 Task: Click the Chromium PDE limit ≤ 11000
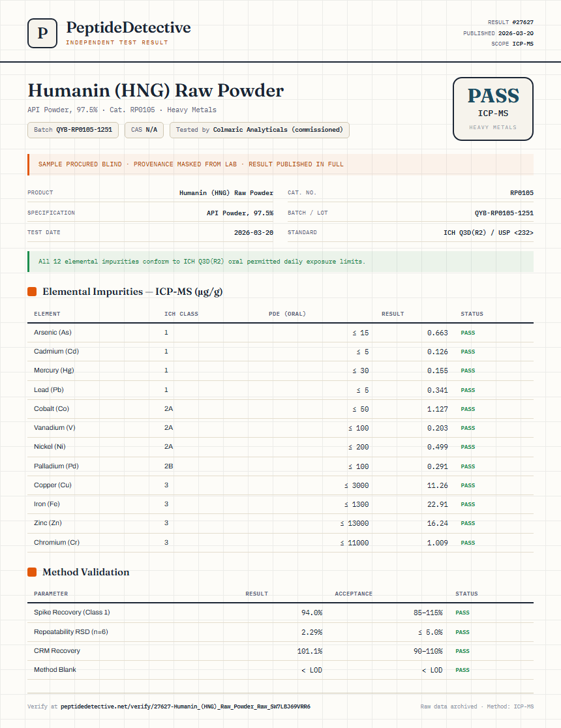point(354,543)
